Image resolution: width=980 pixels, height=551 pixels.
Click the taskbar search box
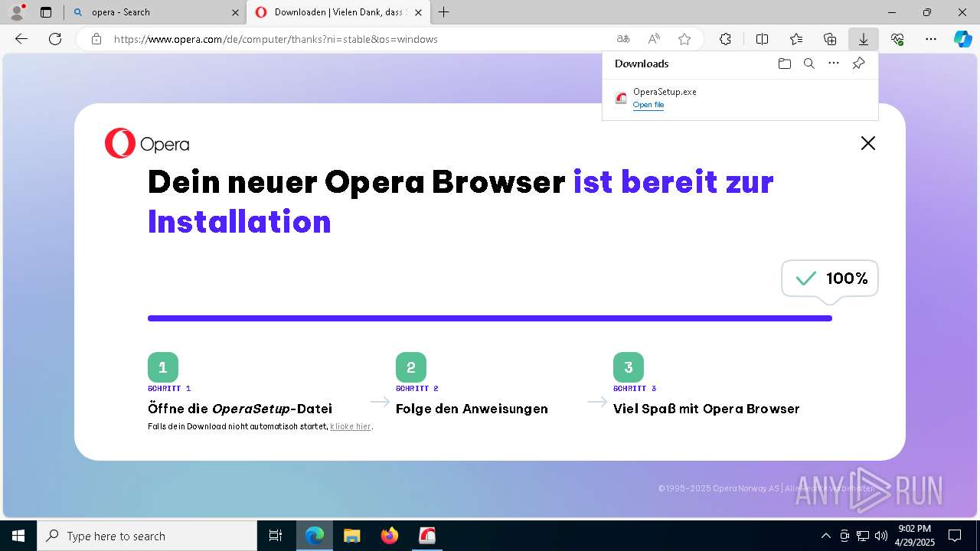point(147,536)
